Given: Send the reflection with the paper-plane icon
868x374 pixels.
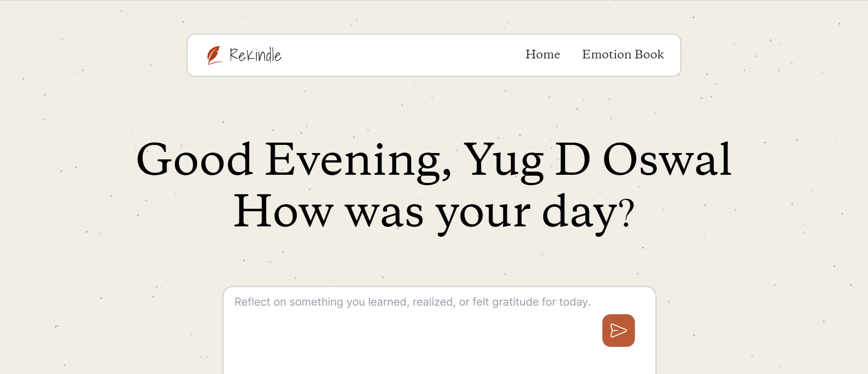Looking at the screenshot, I should tap(618, 331).
